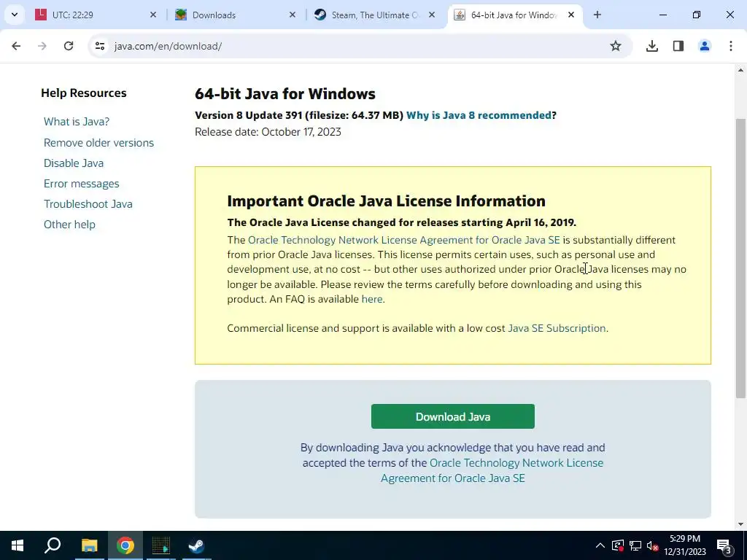Open Remove older versions link
Image resolution: width=747 pixels, height=560 pixels.
pyautogui.click(x=98, y=143)
